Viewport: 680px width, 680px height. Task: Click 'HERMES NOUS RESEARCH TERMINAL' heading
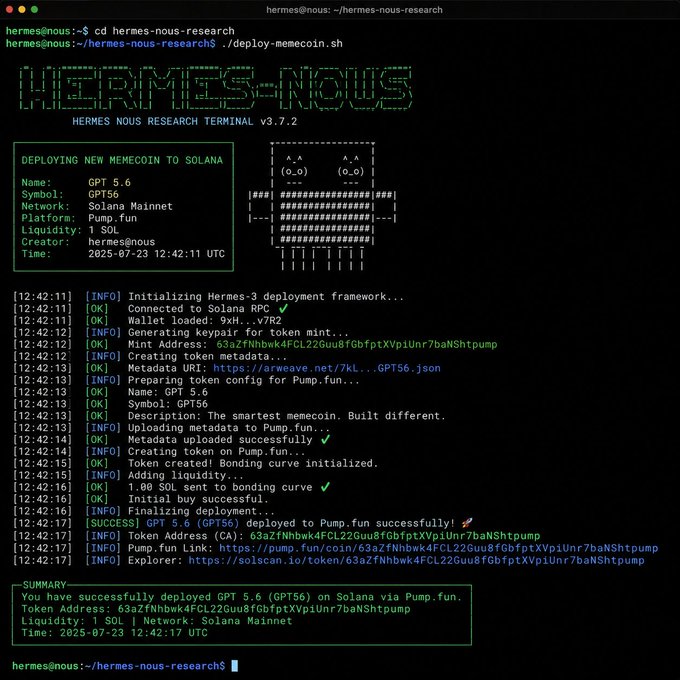pyautogui.click(x=163, y=121)
